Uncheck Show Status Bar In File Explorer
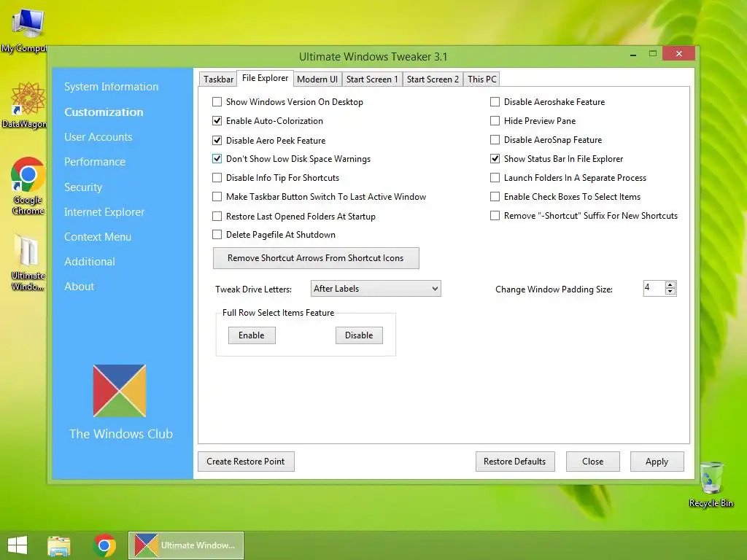Viewport: 747px width, 560px height. 495,158
